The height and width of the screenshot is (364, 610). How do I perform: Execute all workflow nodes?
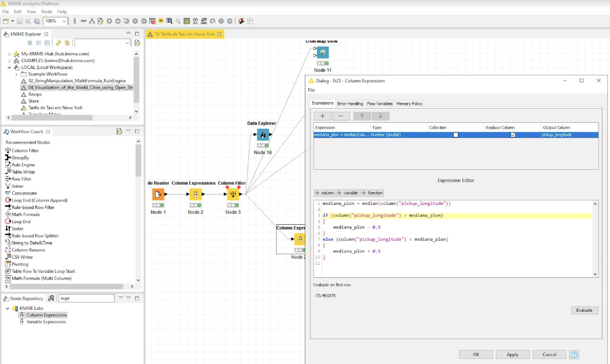[118, 21]
